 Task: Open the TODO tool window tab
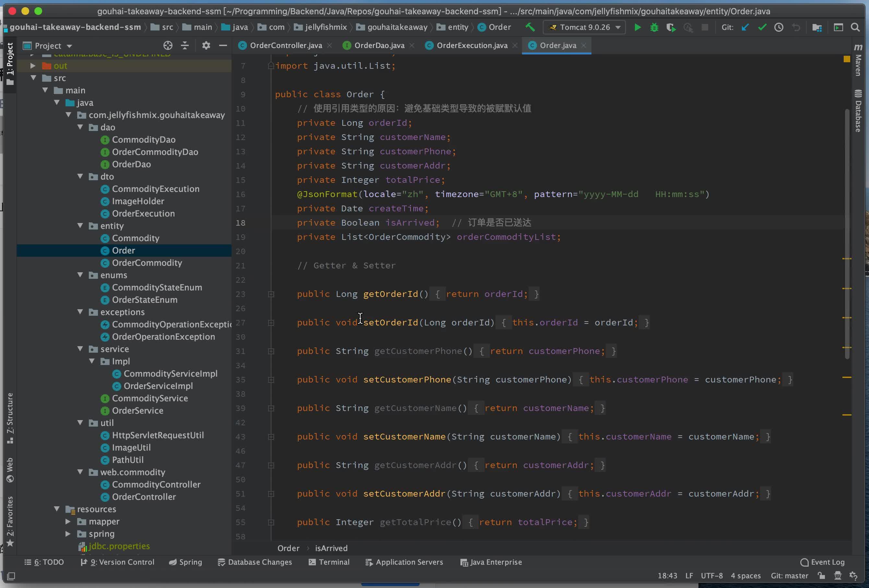[44, 562]
